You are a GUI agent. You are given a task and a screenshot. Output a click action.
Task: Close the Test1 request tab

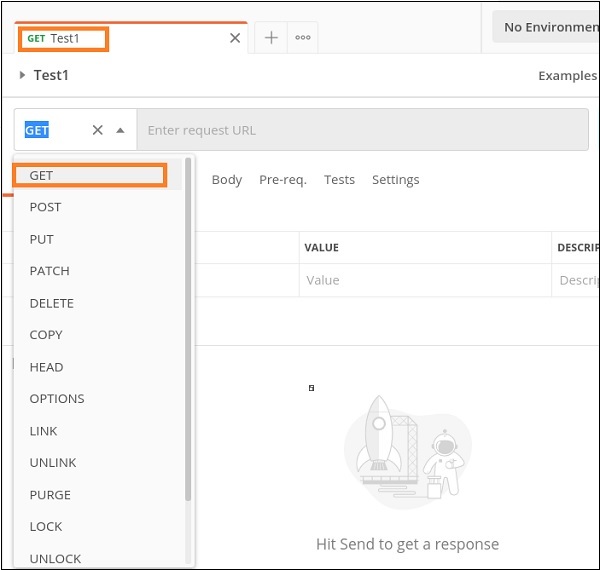tap(235, 38)
